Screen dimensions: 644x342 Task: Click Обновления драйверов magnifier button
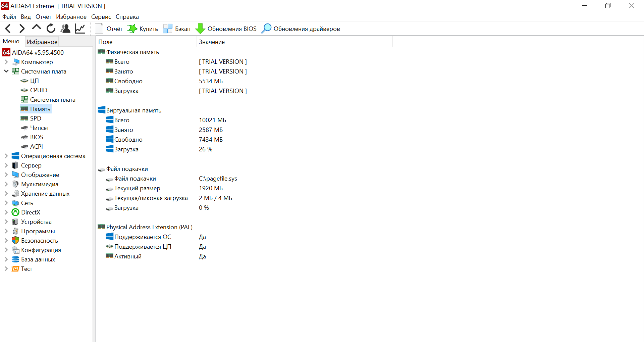[x=301, y=29]
